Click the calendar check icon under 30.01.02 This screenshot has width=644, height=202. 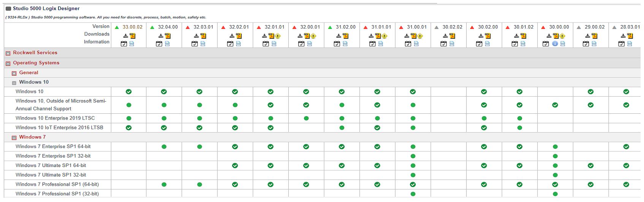[514, 44]
